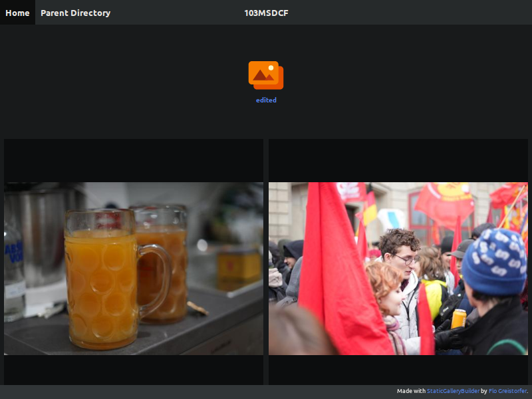
Task: Open the orange juice mugs photo
Action: click(x=132, y=268)
